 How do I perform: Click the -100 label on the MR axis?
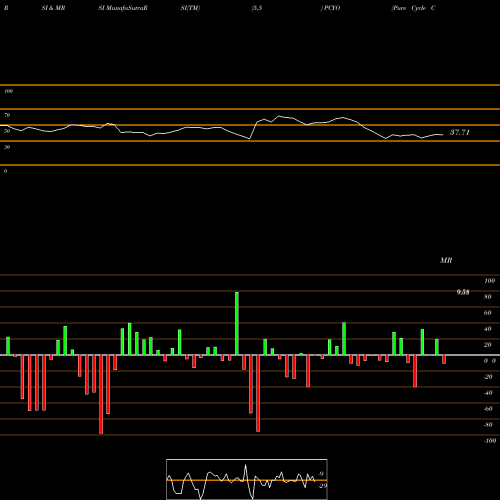[x=490, y=441]
